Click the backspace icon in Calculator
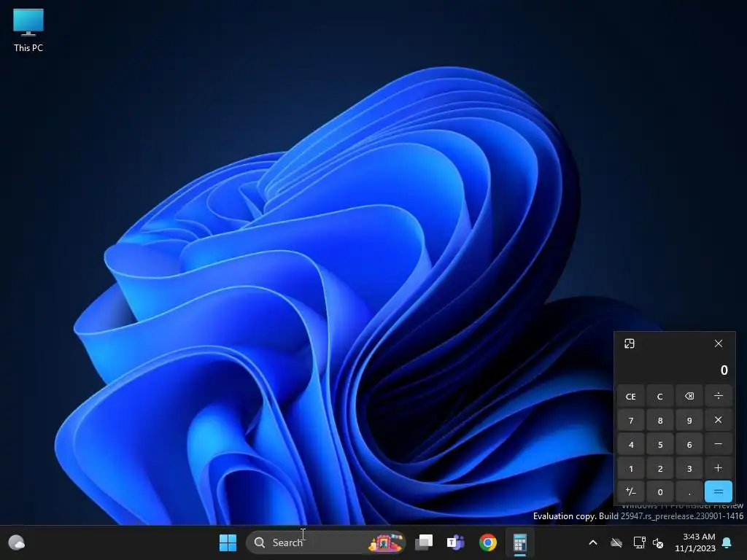The height and width of the screenshot is (560, 747). 689,396
